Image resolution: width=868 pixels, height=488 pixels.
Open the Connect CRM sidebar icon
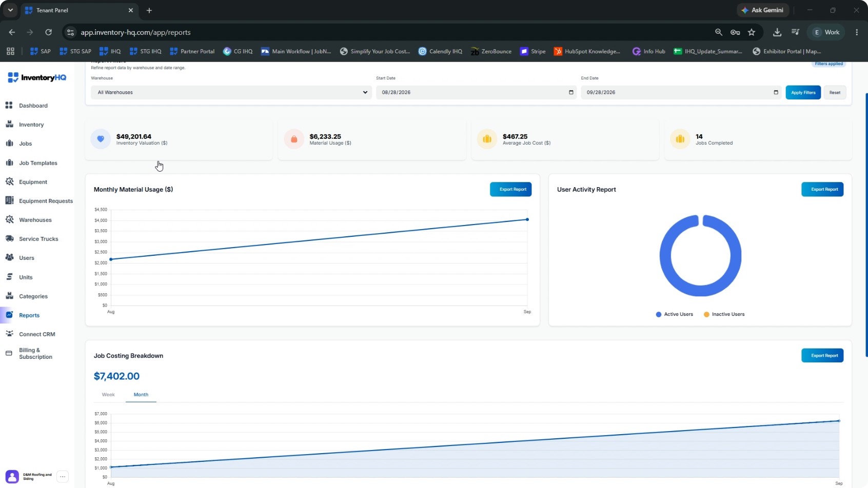pyautogui.click(x=9, y=334)
